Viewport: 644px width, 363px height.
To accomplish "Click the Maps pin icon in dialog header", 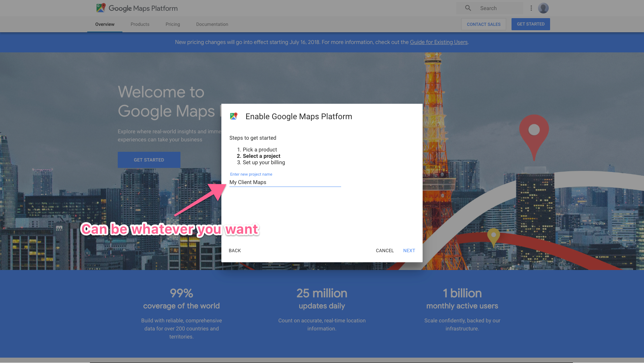I will (234, 116).
